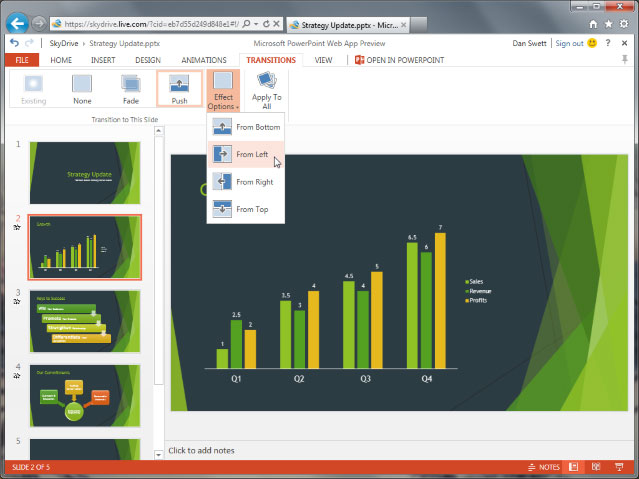639x479 pixels.
Task: Undo the last action in the web app
Action: [x=14, y=43]
